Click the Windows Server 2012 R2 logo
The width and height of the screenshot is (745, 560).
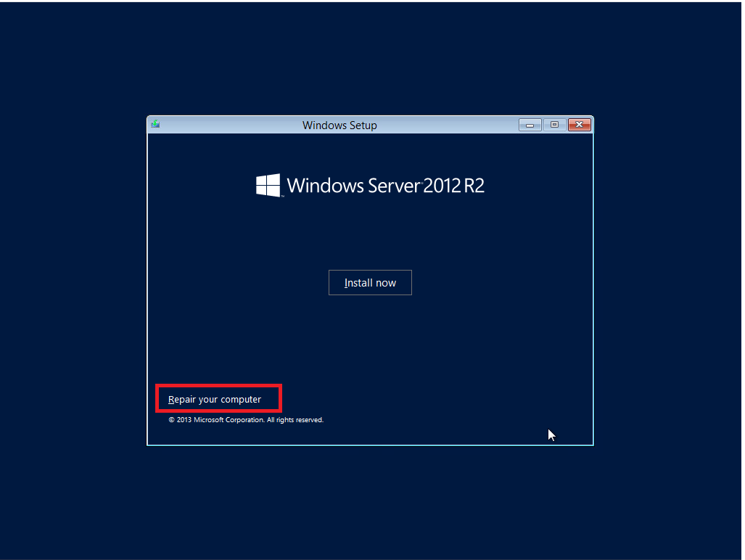point(370,185)
